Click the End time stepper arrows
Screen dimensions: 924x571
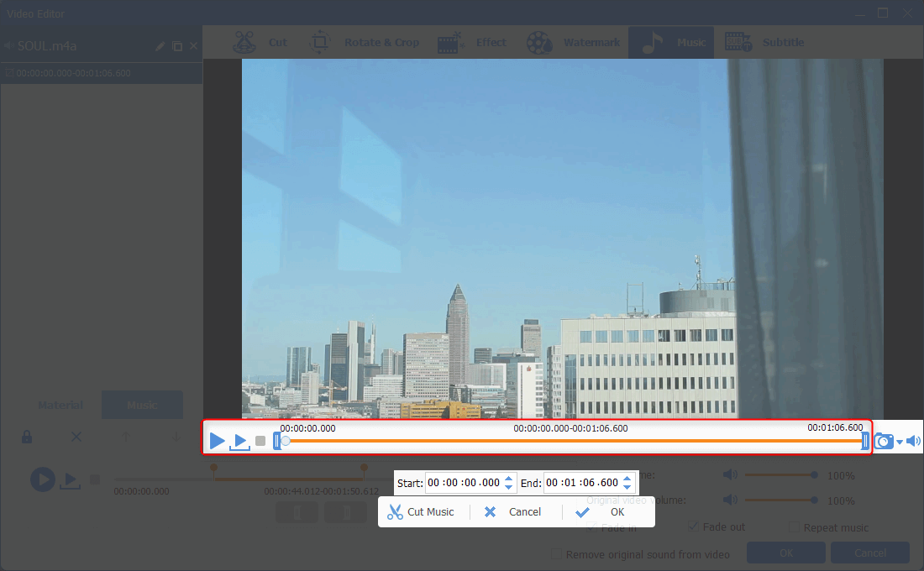[626, 483]
